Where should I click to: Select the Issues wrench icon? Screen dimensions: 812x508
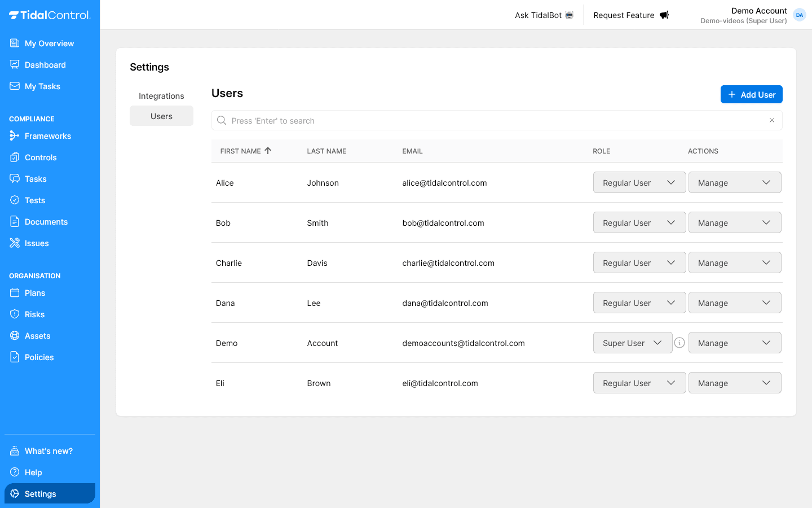pyautogui.click(x=14, y=243)
